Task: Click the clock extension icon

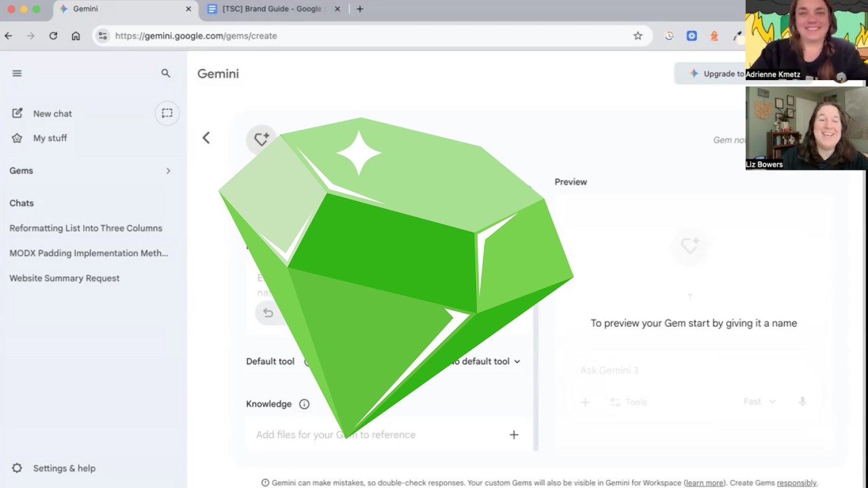Action: 669,36
